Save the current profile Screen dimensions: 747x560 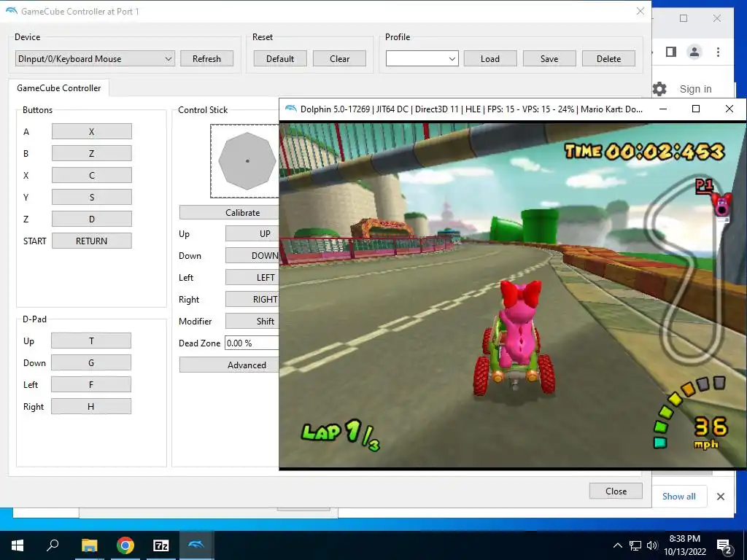549,58
